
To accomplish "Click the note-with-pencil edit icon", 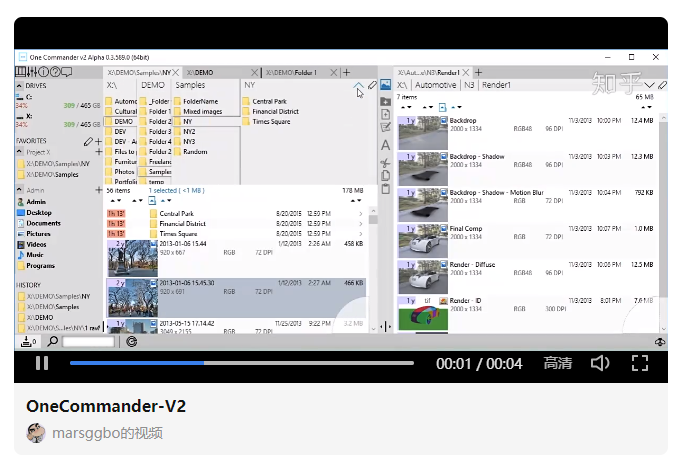I will (x=385, y=127).
